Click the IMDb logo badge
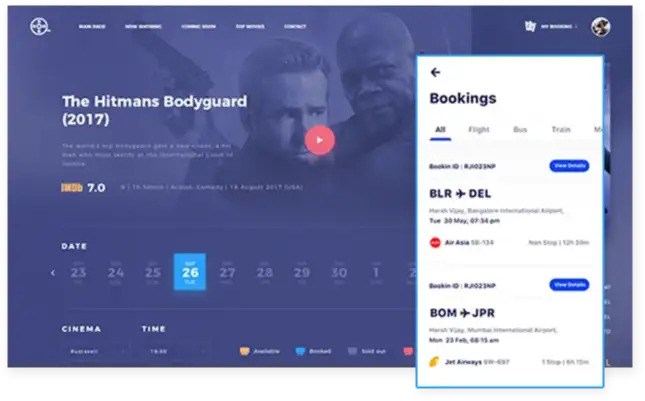645x401 pixels. [72, 188]
